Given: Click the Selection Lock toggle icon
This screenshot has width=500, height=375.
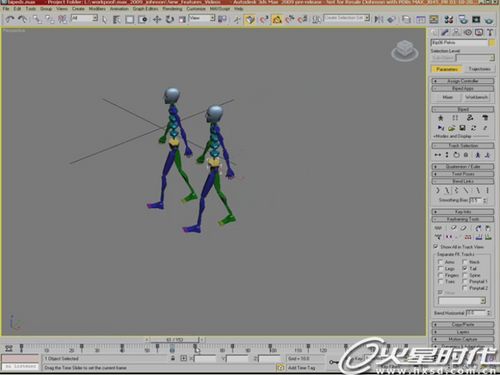Looking at the screenshot, I should point(173,358).
